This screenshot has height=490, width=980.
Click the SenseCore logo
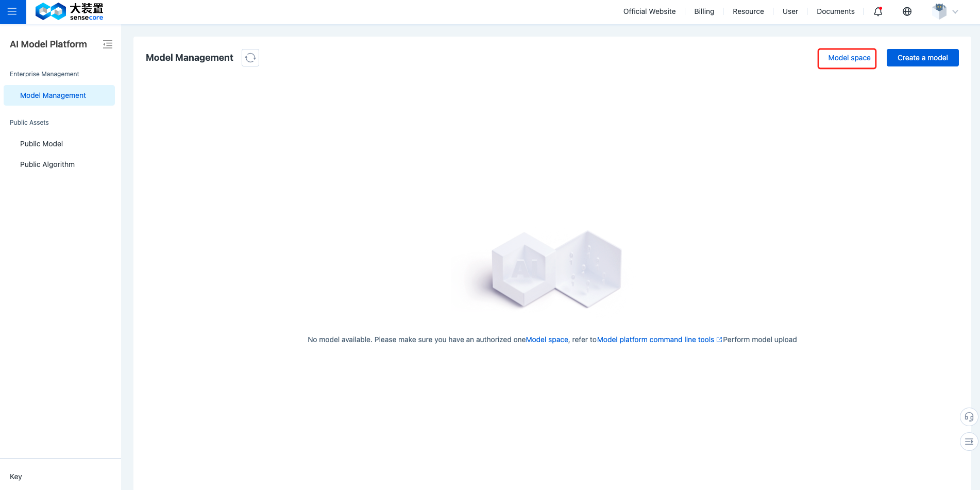(69, 11)
